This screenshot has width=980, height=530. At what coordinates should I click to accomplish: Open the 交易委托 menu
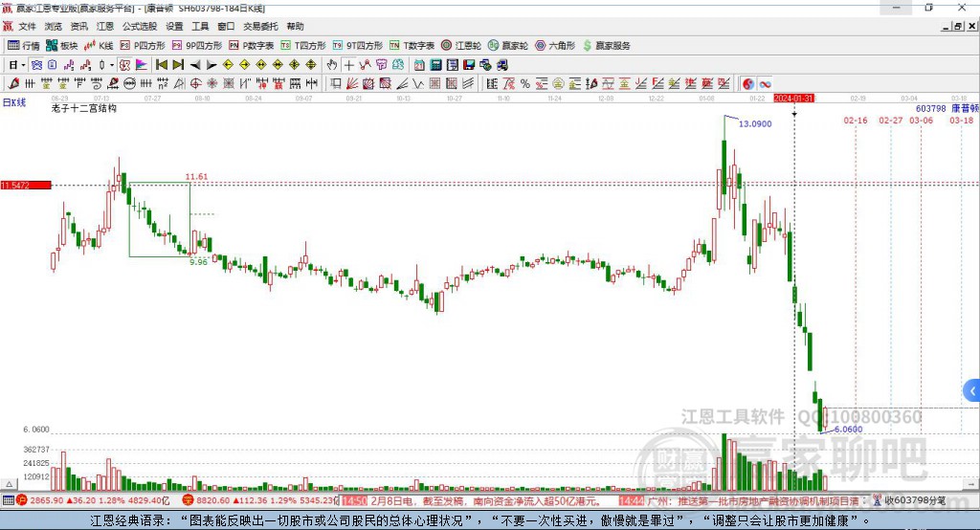(x=259, y=27)
